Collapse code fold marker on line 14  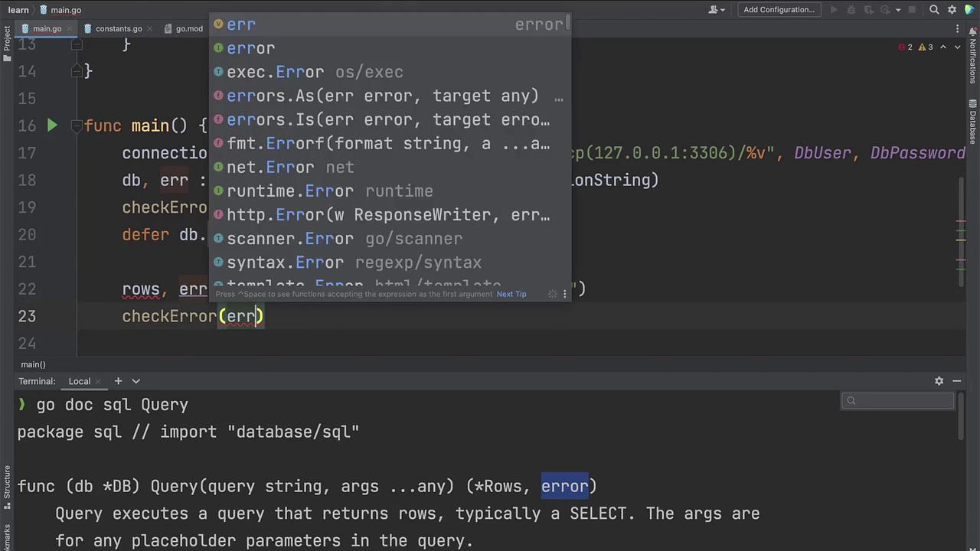[x=77, y=71]
